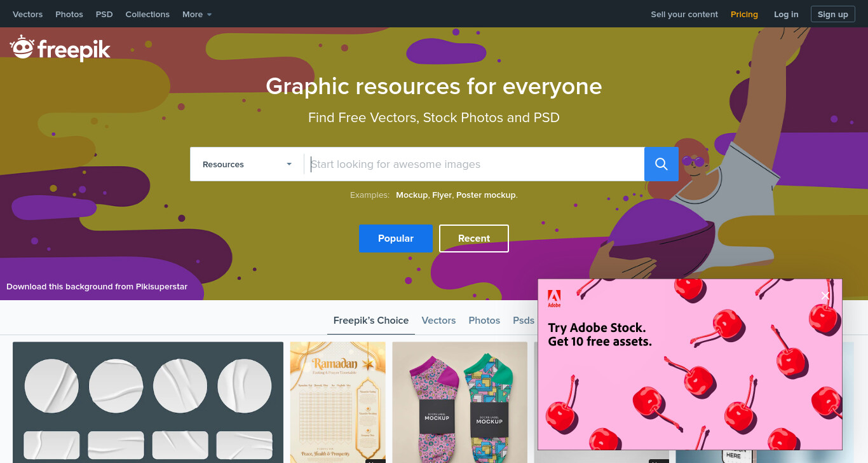Open the Pricing page link
868x463 pixels.
click(x=744, y=14)
